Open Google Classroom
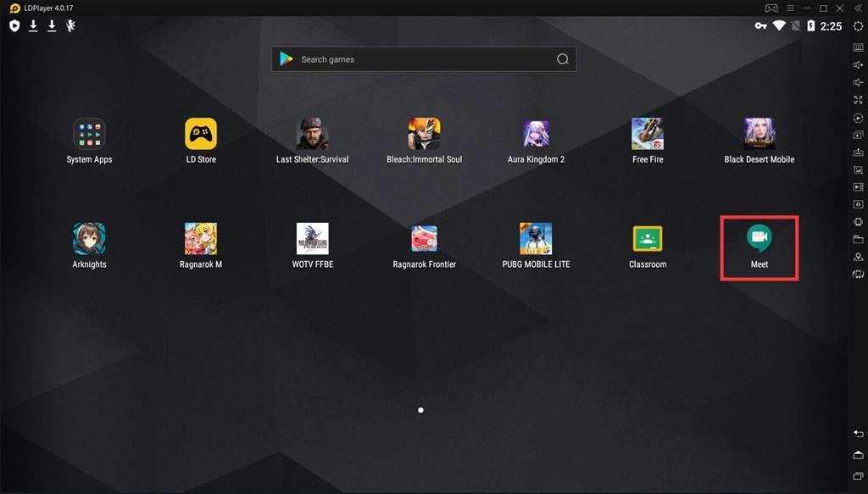Screen dimensions: 868x494 (647, 237)
